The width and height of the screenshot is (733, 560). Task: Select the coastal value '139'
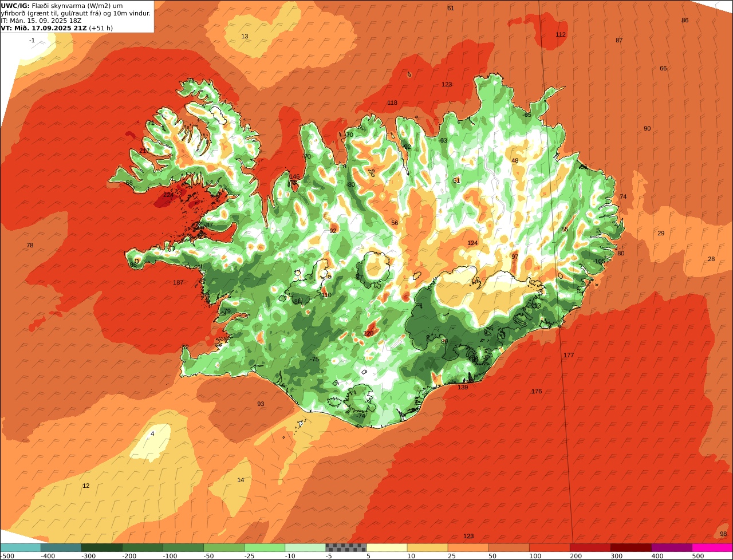(463, 387)
